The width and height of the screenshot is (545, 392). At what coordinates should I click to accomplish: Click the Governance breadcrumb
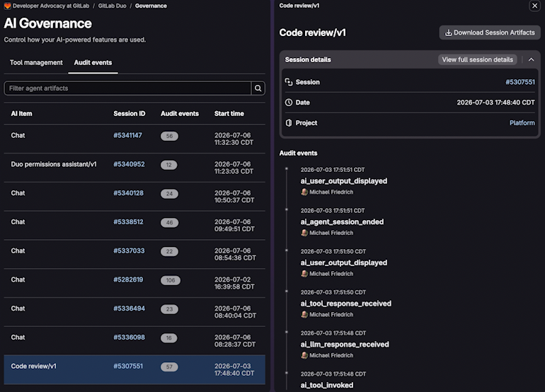tap(151, 6)
